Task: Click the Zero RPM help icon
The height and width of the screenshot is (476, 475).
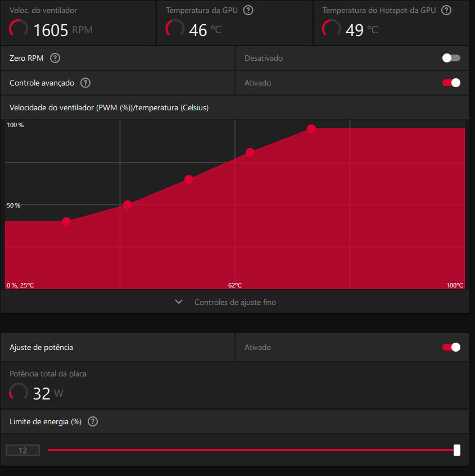Action: pyautogui.click(x=55, y=58)
